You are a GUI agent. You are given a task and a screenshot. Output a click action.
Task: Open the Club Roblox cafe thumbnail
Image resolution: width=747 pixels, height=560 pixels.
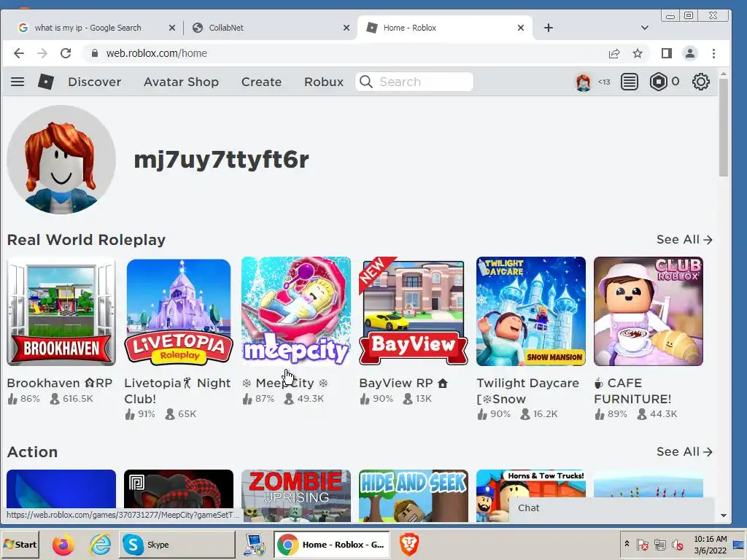(x=649, y=311)
